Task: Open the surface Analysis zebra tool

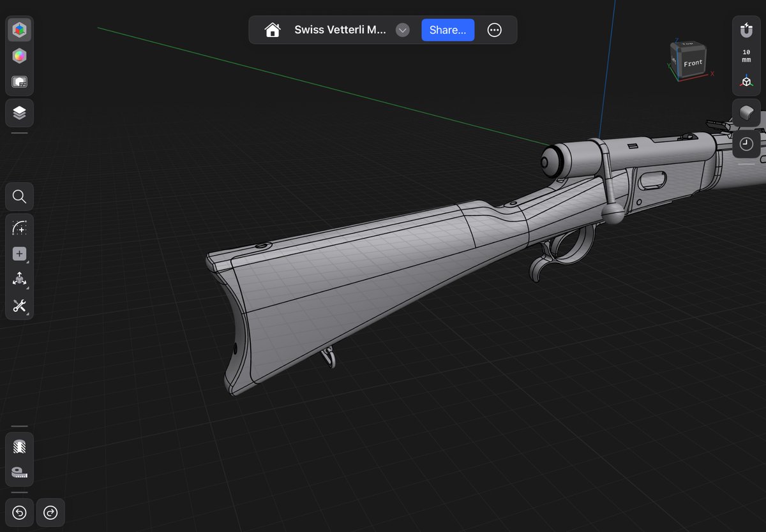Action: (x=19, y=447)
